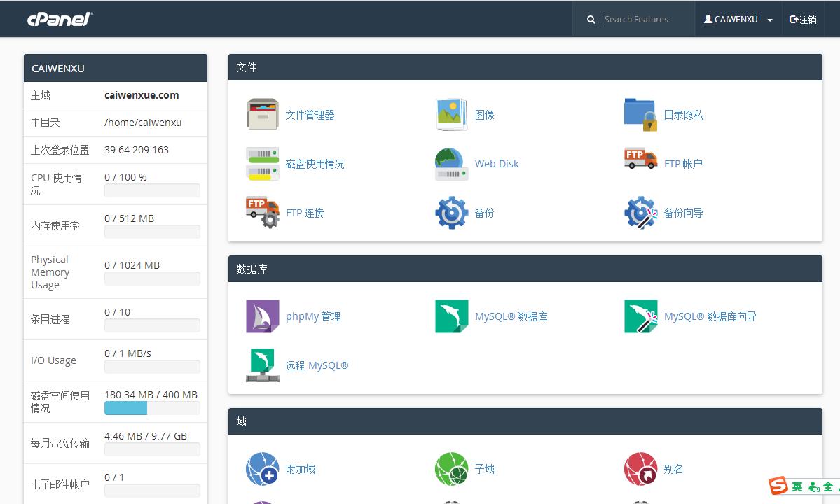The image size is (840, 504).
Task: Click the 数据库 section header bar
Action: (525, 269)
